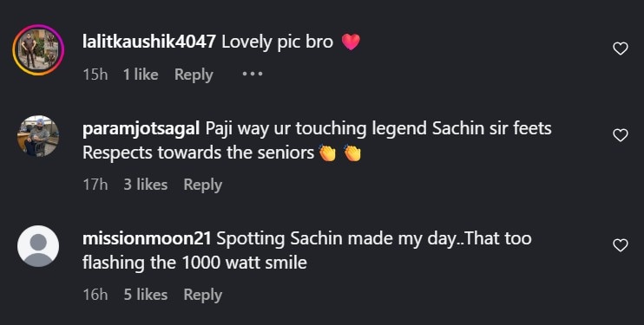The image size is (644, 325).
Task: View the "5 likes" list
Action: [x=146, y=295]
